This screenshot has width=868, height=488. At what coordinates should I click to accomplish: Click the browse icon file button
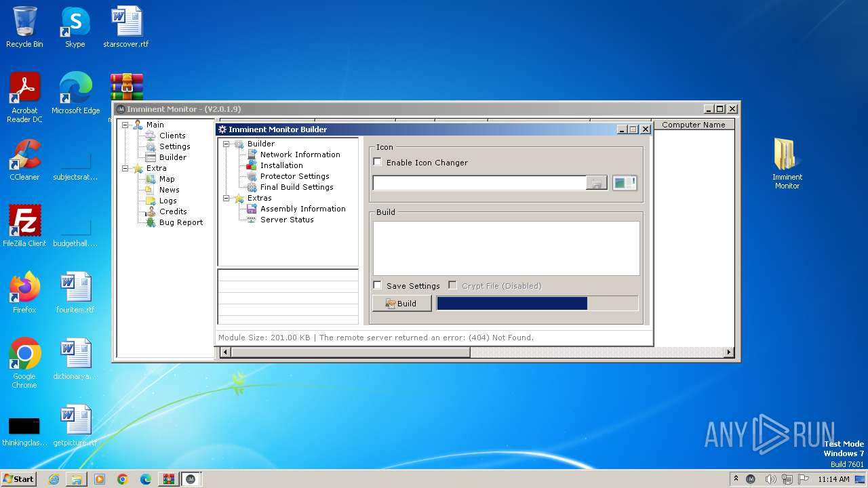[x=597, y=183]
